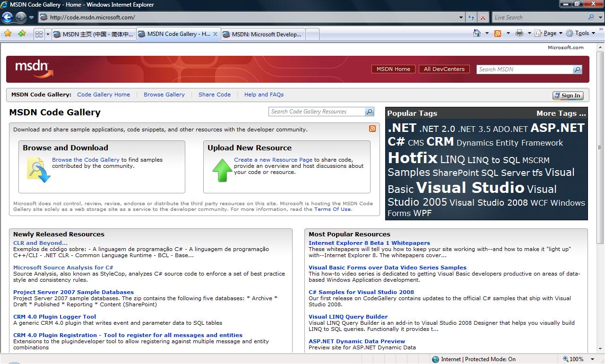The height and width of the screenshot is (364, 605).
Task: Open CRM 4.0 Plugin Logger Tool
Action: click(x=54, y=317)
